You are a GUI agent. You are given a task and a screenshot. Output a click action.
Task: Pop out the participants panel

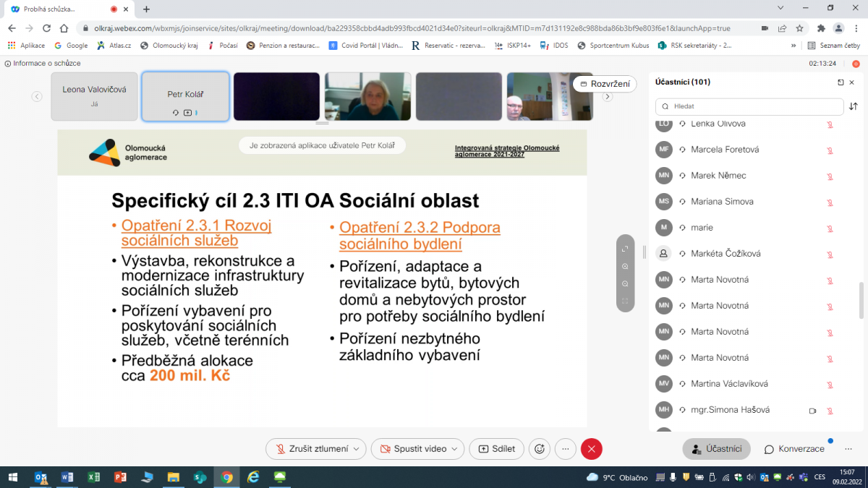point(841,82)
